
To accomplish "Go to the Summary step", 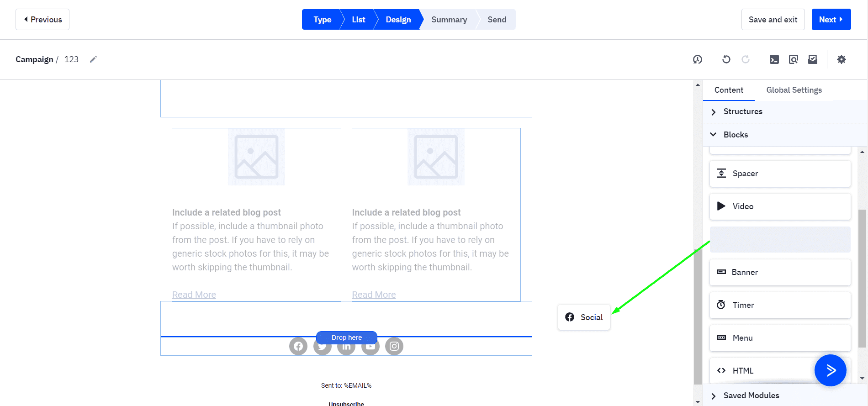I will click(x=449, y=20).
